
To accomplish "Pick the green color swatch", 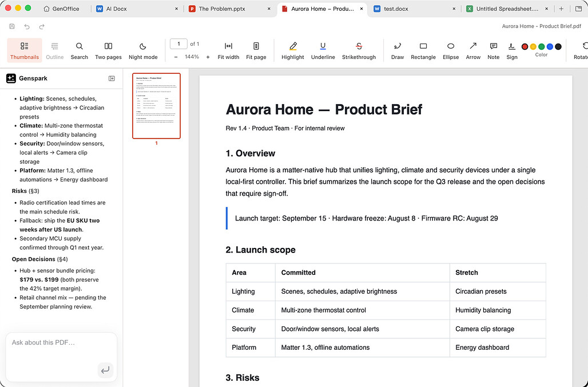I will pyautogui.click(x=542, y=46).
